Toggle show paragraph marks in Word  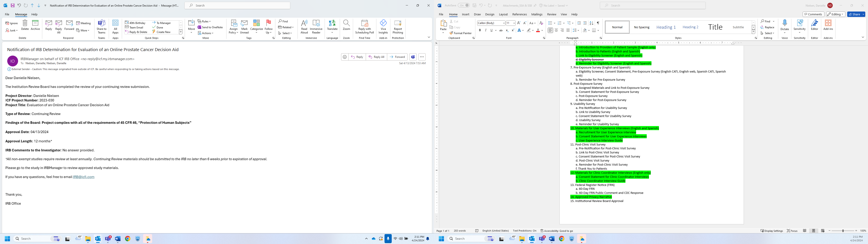[598, 23]
